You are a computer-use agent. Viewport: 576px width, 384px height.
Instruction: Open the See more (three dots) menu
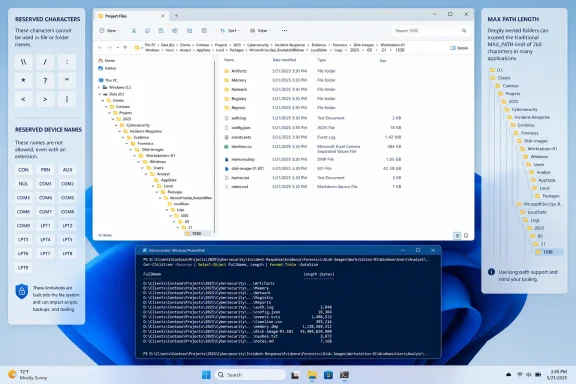(284, 31)
